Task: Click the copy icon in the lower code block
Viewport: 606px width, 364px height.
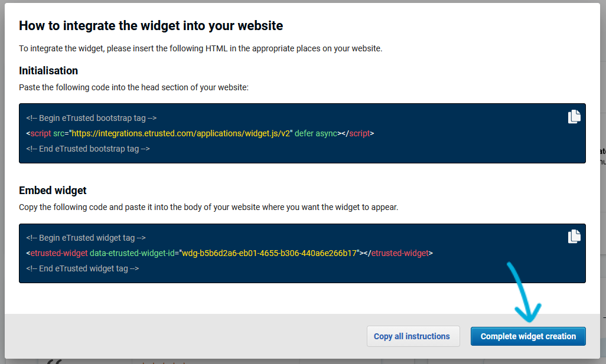Action: (x=574, y=236)
